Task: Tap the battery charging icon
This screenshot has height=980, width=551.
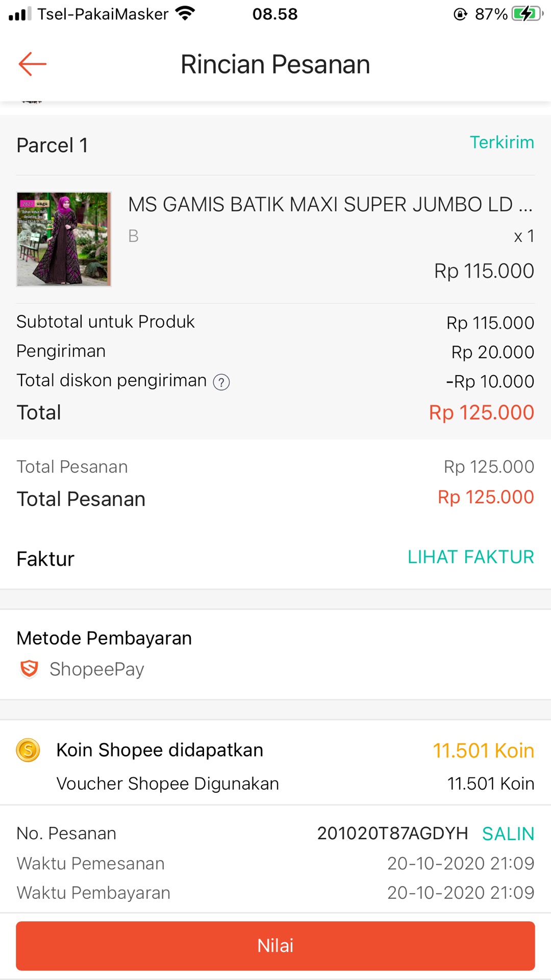Action: pyautogui.click(x=527, y=14)
